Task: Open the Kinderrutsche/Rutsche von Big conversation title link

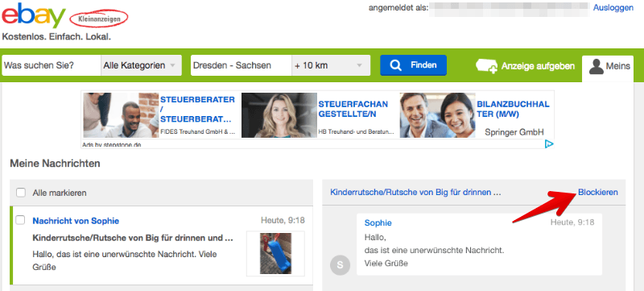Action: coord(415,192)
